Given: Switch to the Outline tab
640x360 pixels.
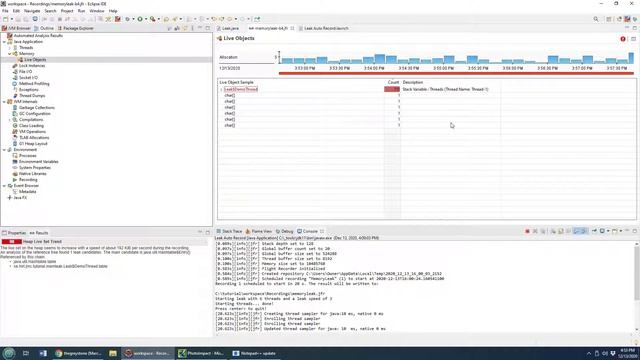Looking at the screenshot, I should (x=44, y=28).
